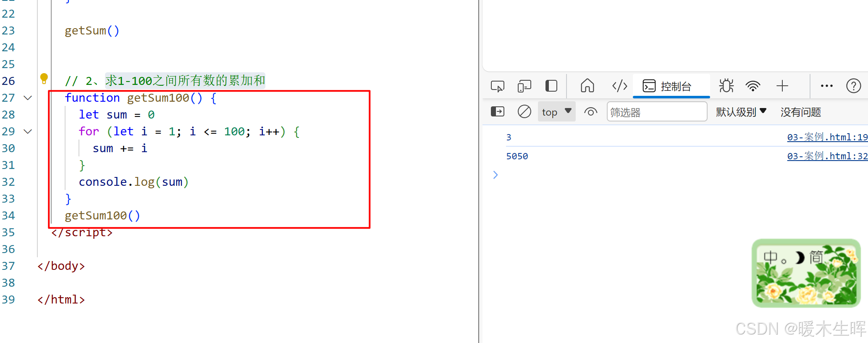Toggle the DevTools dock side panel icon
The image size is (868, 343).
tap(551, 86)
